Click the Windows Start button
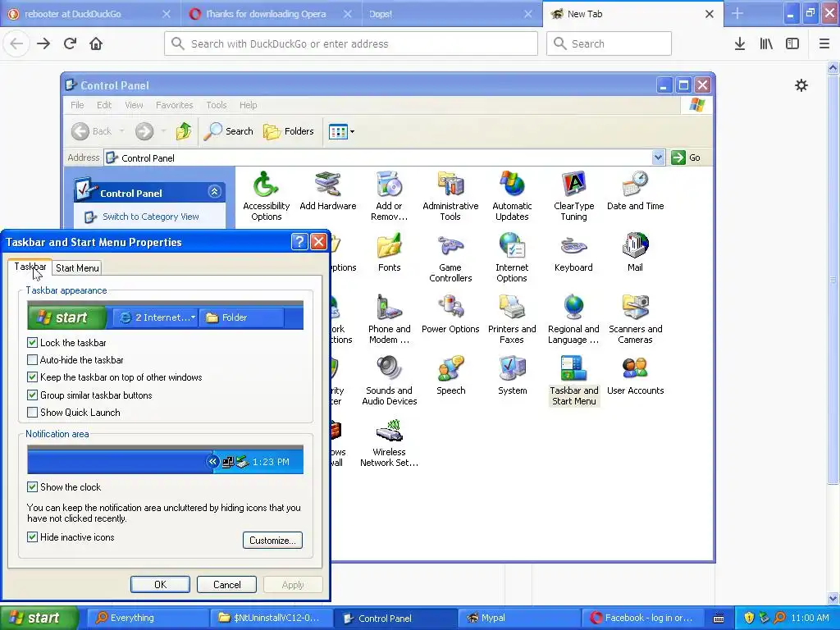840x630 pixels. [x=39, y=618]
